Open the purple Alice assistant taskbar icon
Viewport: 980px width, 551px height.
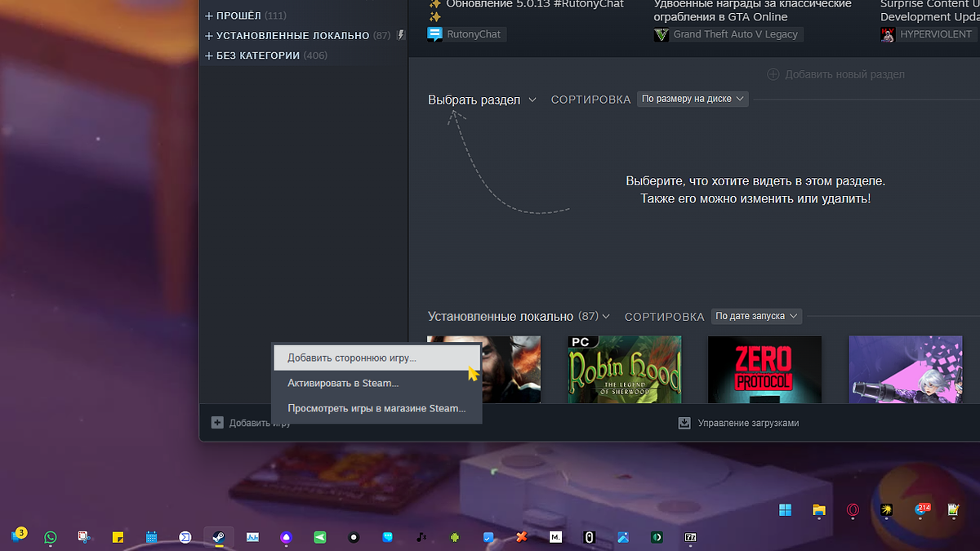(286, 537)
